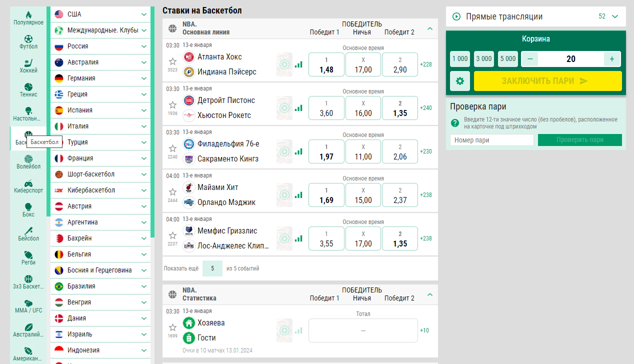Favorite the Мемфис Гриззлис match star
634x364 pixels.
(172, 235)
